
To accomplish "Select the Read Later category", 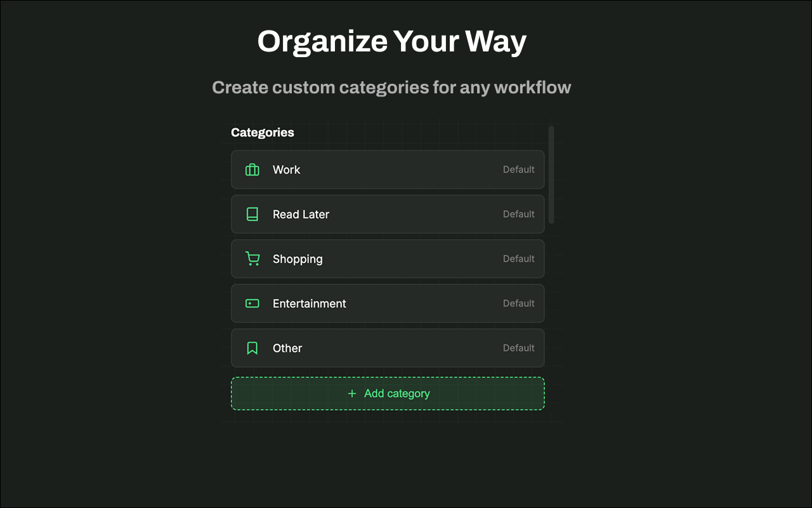I will click(x=388, y=214).
